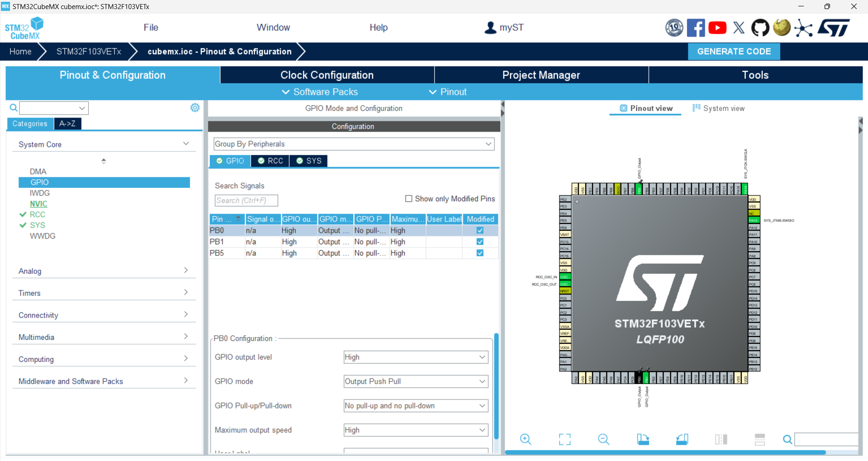This screenshot has height=461, width=868.
Task: Open the Window menu
Action: pos(273,28)
